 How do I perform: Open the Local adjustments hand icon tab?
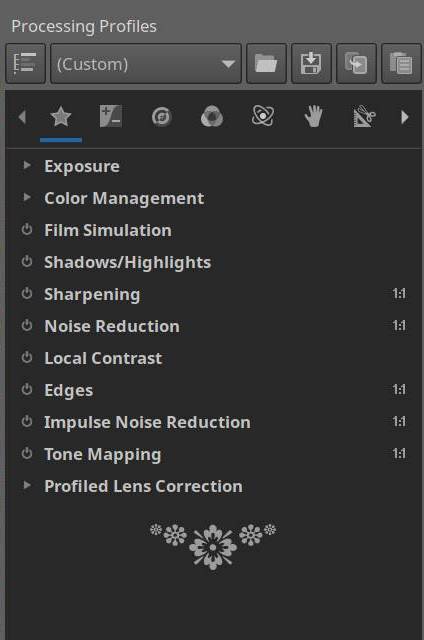(x=313, y=116)
